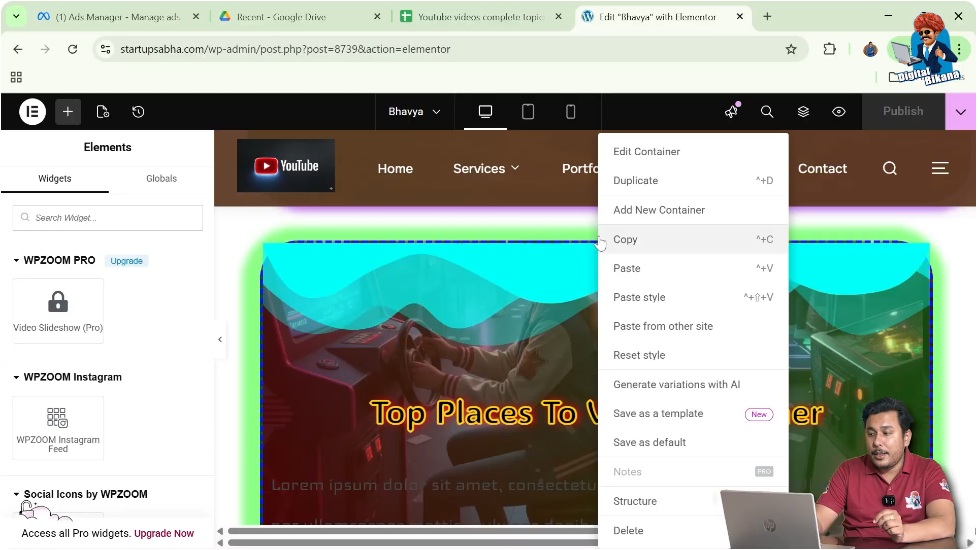
Task: Choose Duplicate in the context menu
Action: pos(693,180)
